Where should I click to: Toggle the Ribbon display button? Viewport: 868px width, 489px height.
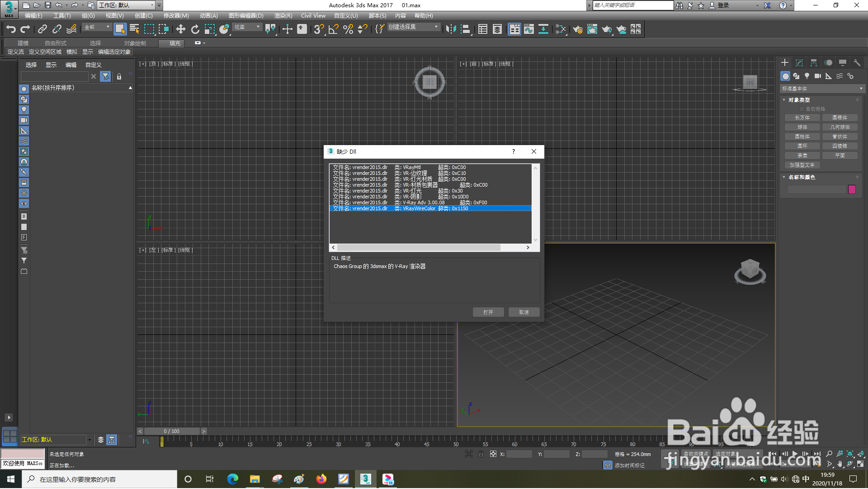pyautogui.click(x=514, y=29)
